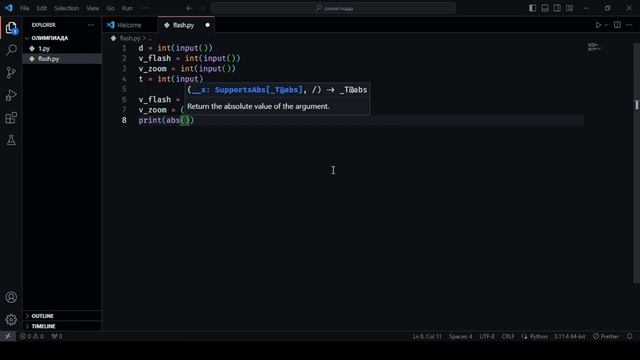The width and height of the screenshot is (640, 360).
Task: Click the remote window status icon
Action: [8, 336]
